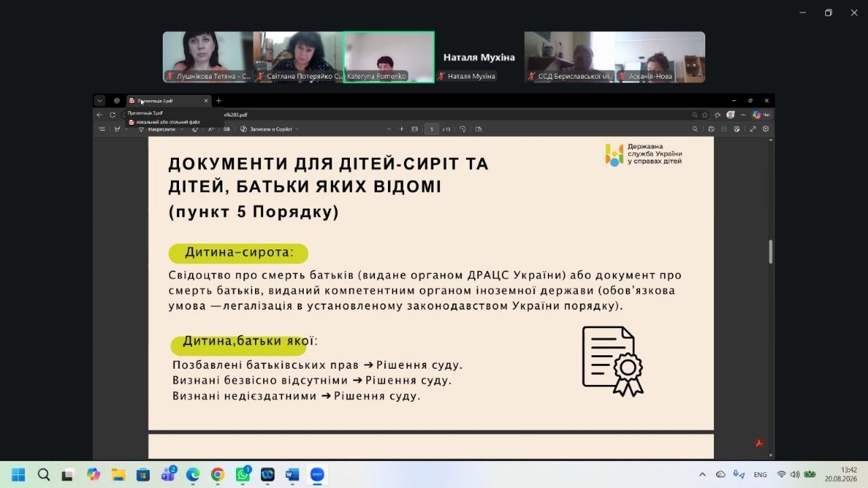
Task: Add this page to favorites
Action: (x=706, y=115)
